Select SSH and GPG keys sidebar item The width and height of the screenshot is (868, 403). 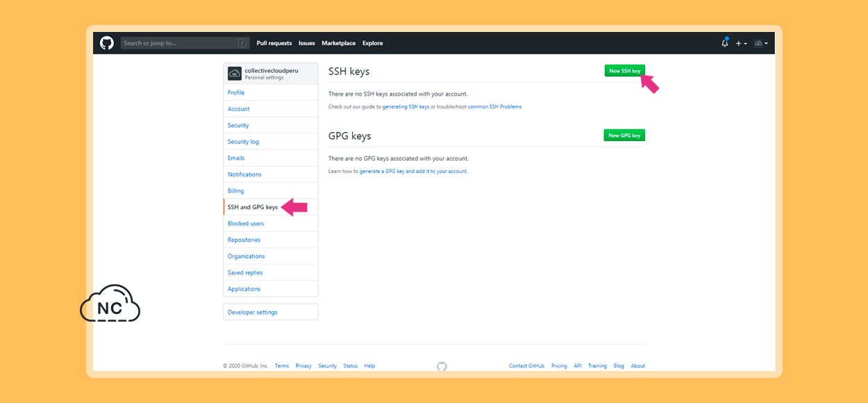click(271, 207)
